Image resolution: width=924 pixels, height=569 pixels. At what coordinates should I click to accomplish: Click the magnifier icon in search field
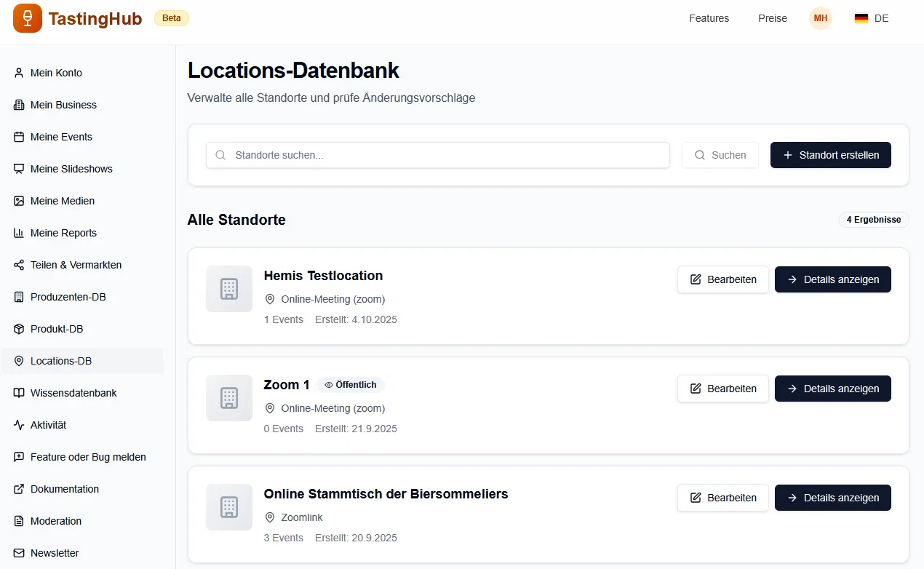click(x=220, y=155)
